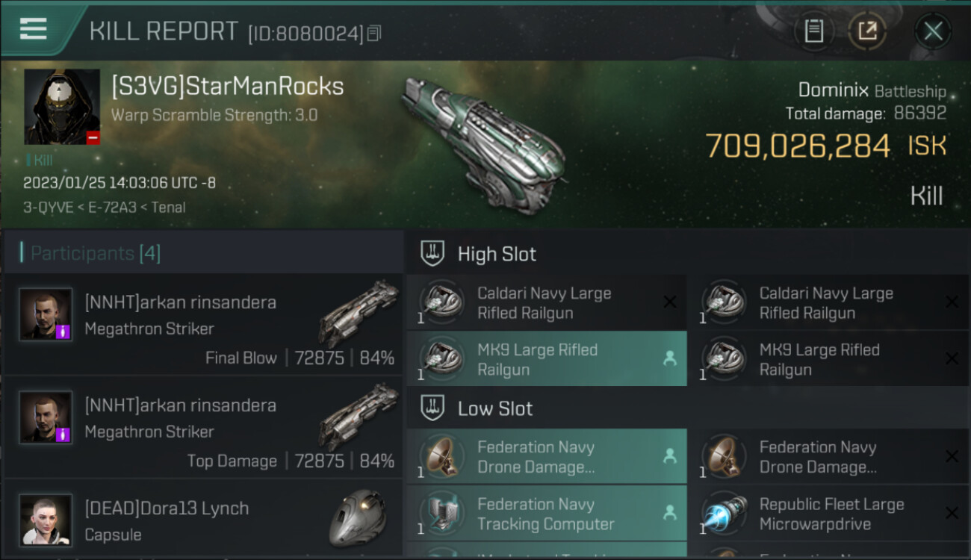Copy the kill report ID
This screenshot has width=971, height=560.
tap(374, 33)
